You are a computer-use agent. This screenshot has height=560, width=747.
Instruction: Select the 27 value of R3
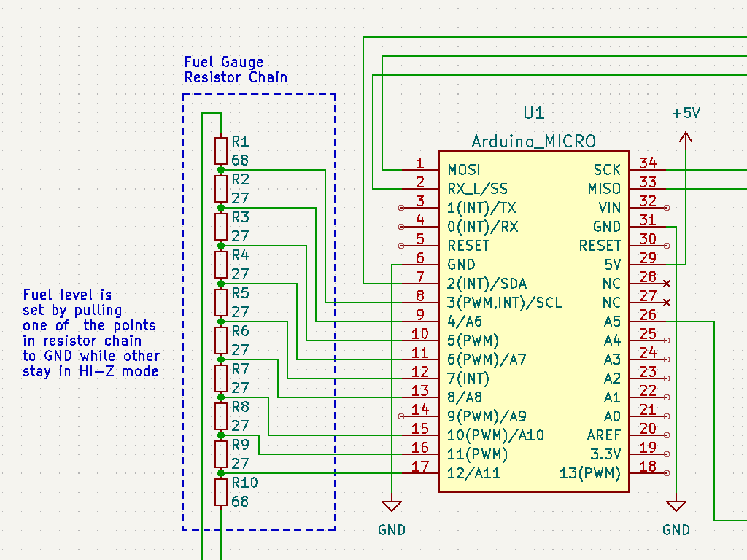click(240, 236)
